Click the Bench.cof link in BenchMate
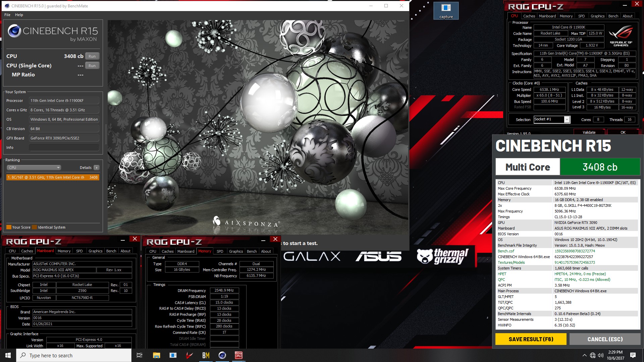The height and width of the screenshot is (362, 644). (506, 251)
